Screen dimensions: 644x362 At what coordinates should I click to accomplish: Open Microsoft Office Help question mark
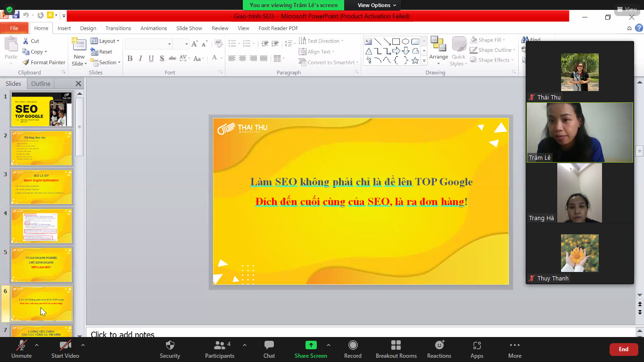point(639,28)
